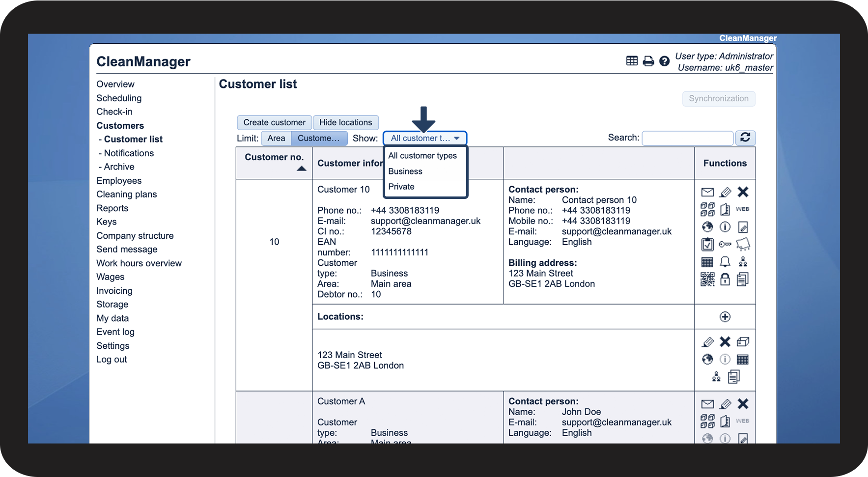
Task: Click envelope mail icon for Customer A
Action: tap(707, 404)
